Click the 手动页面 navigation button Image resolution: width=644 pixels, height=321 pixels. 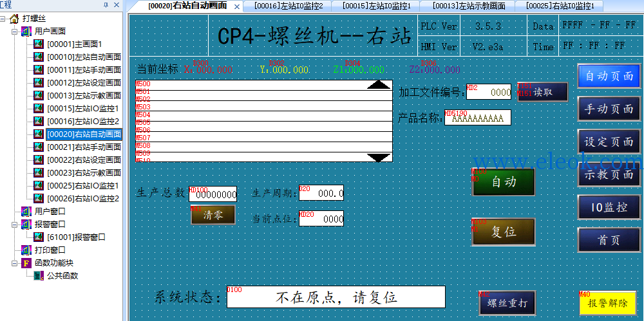click(609, 109)
